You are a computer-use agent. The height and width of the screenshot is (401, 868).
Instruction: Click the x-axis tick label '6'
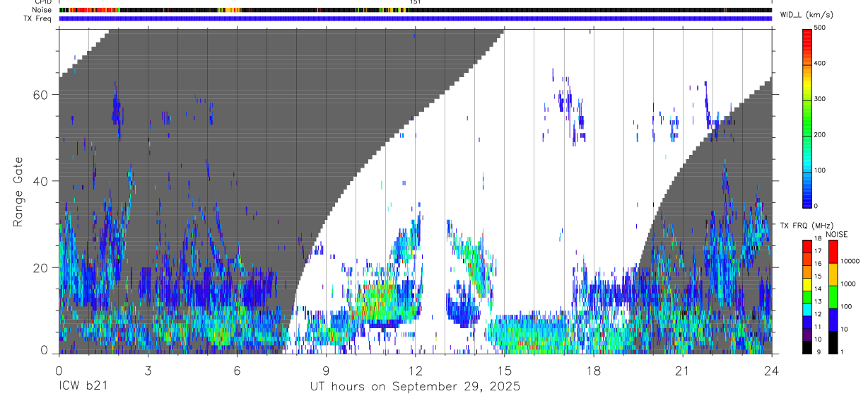[237, 371]
